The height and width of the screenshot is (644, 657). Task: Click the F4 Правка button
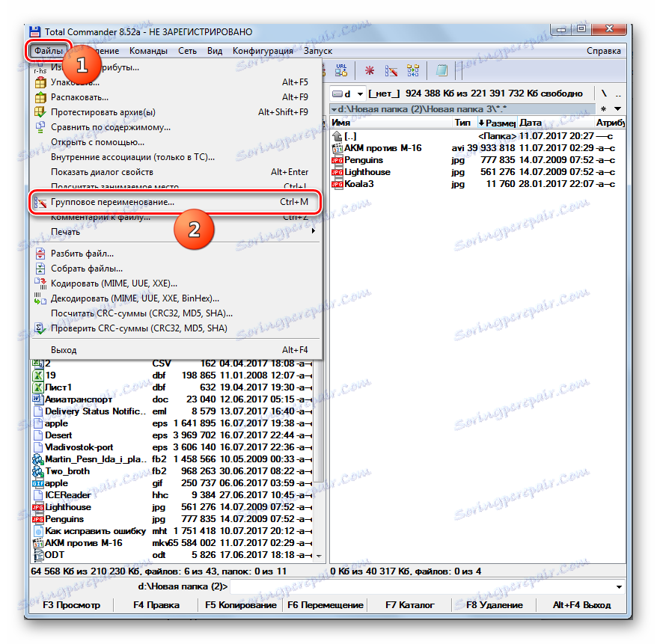[156, 605]
